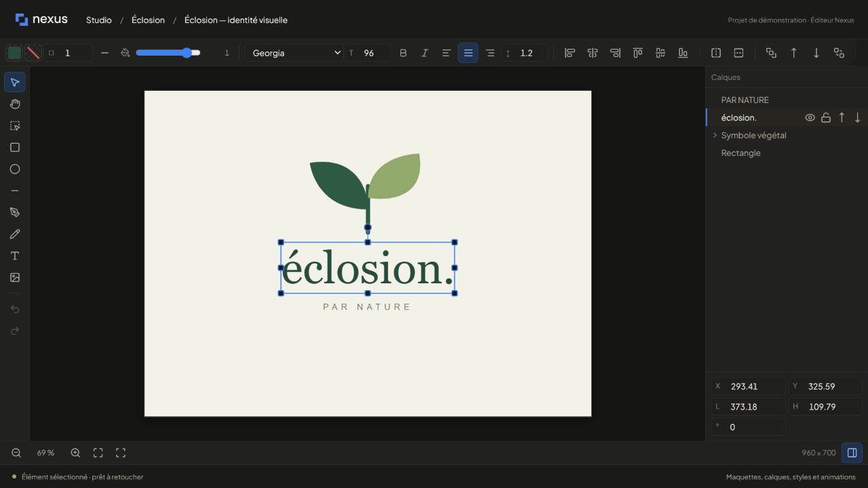Click the rotation angle field
The height and width of the screenshot is (488, 868).
[748, 427]
